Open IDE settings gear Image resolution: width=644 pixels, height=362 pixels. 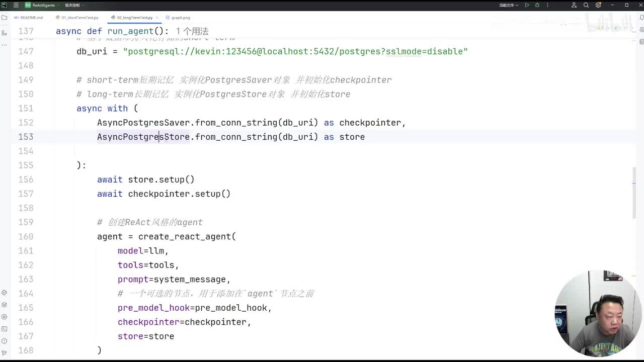tap(598, 5)
